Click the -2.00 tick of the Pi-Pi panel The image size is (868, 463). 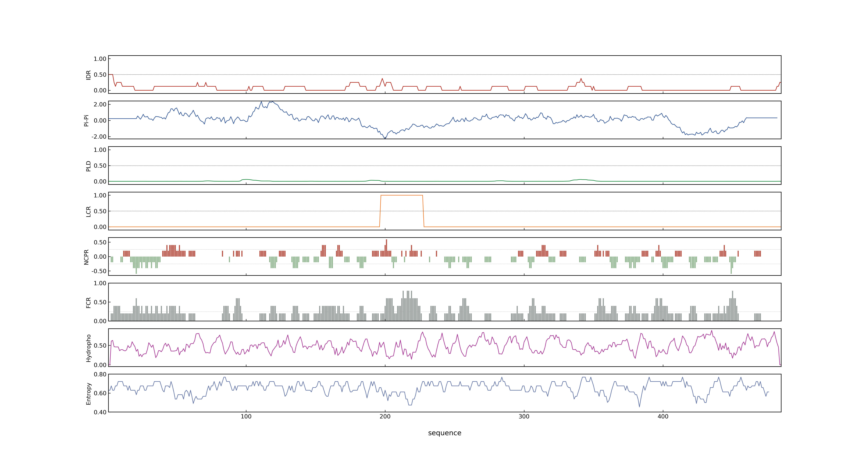click(x=99, y=137)
